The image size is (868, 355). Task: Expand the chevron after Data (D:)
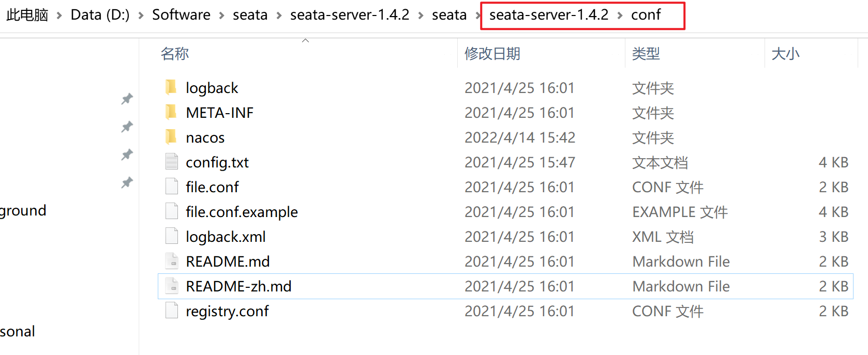point(141,16)
